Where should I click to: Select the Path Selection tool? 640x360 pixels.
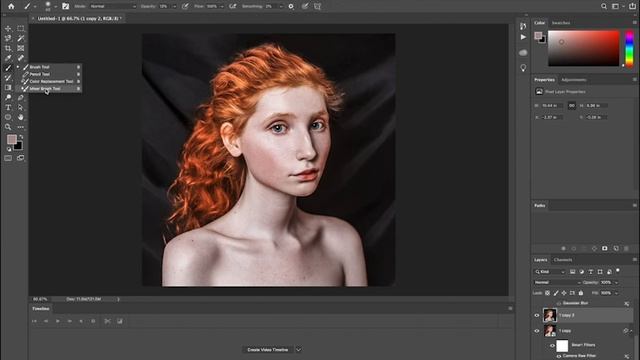point(21,107)
